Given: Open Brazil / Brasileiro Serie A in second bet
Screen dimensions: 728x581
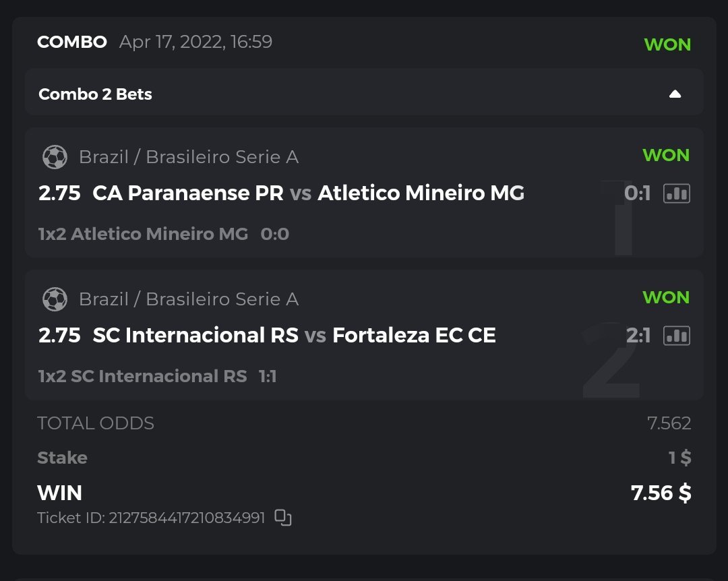Looking at the screenshot, I should pyautogui.click(x=188, y=299).
